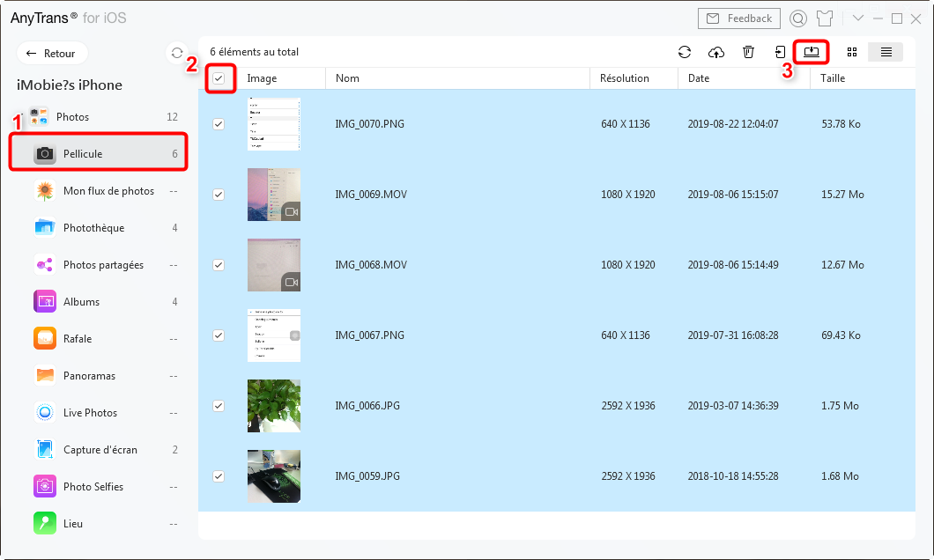Click the IMG_0059.JPG thumbnail image

tap(273, 476)
